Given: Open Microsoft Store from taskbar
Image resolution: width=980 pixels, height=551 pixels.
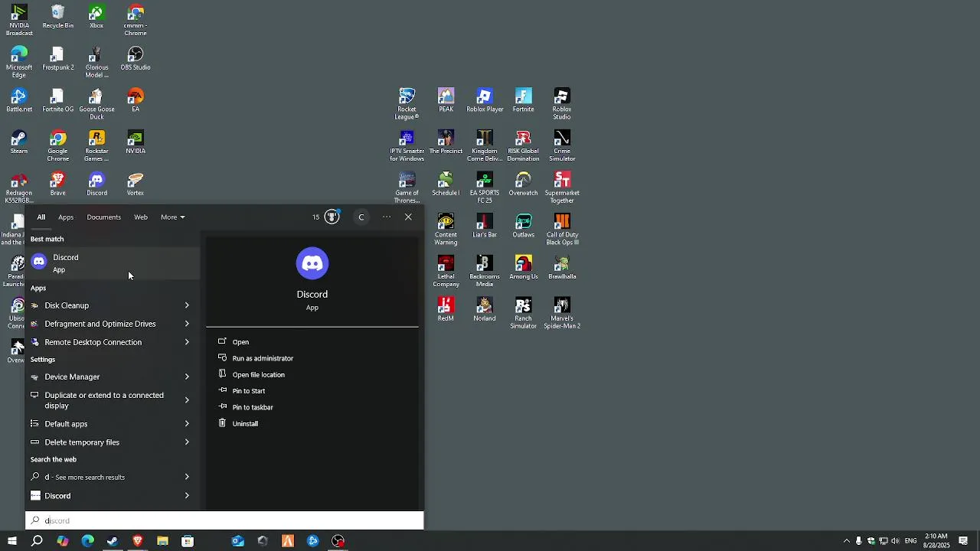Looking at the screenshot, I should click(188, 541).
